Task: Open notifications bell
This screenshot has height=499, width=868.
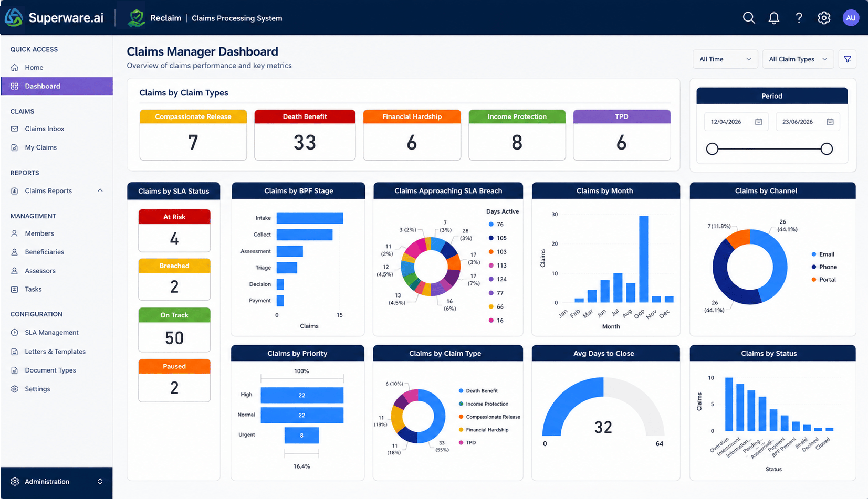Action: [774, 18]
